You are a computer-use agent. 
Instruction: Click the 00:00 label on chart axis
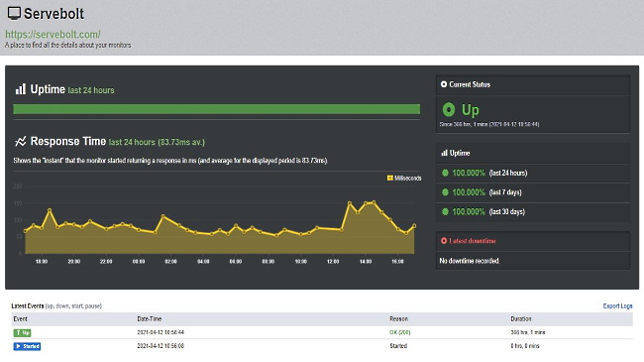[x=139, y=261]
